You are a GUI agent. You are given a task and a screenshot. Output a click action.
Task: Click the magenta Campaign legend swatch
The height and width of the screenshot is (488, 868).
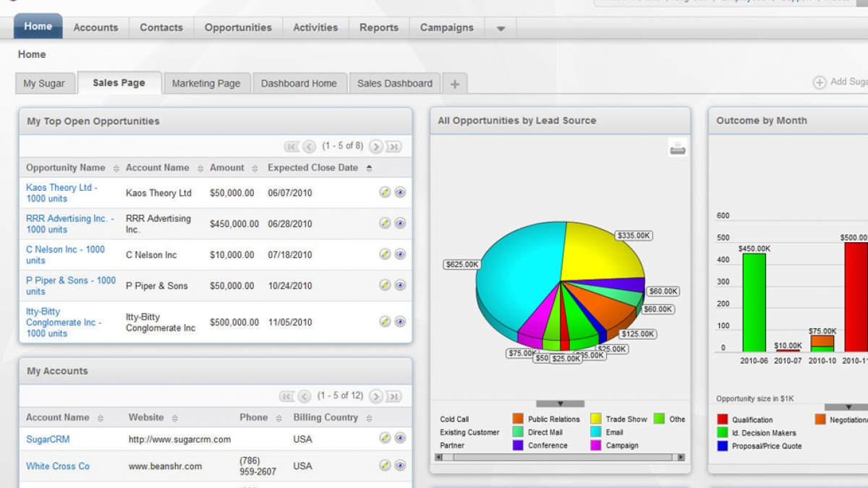596,445
